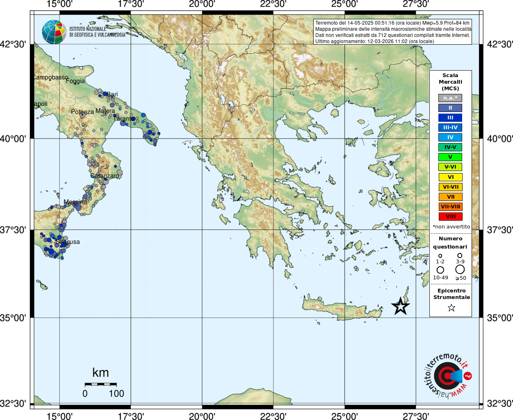Select the green V intensity swatch

click(x=450, y=157)
